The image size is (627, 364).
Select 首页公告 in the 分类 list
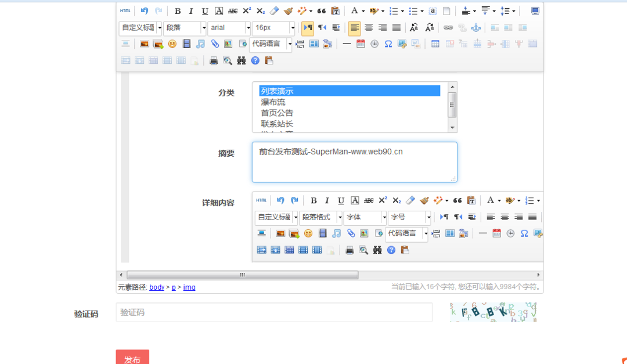[x=350, y=113]
